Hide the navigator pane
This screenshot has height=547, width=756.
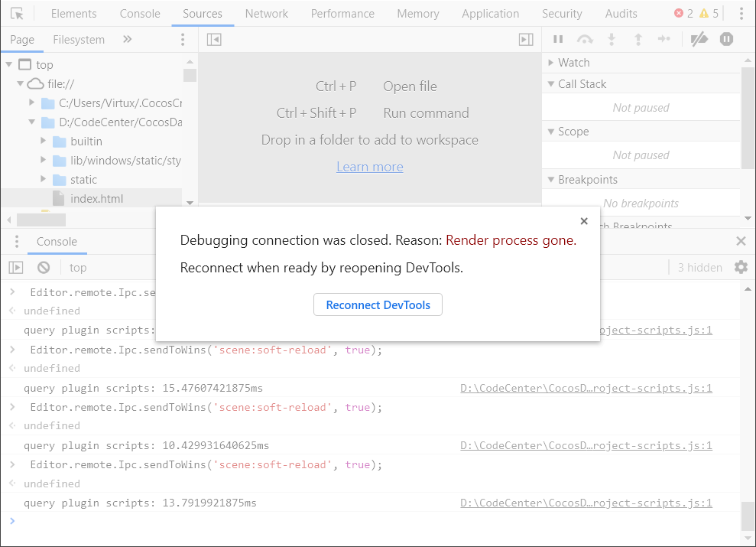coord(214,40)
